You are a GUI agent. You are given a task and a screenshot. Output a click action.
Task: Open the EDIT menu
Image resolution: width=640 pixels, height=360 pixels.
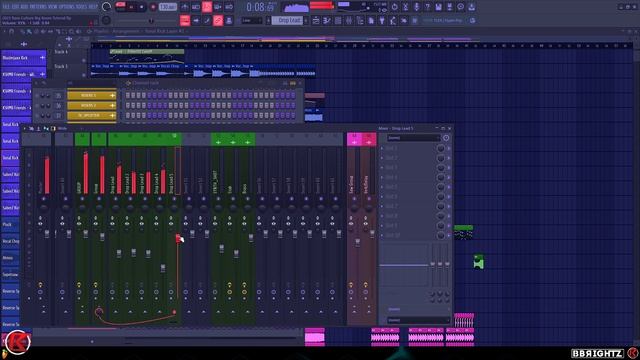[16, 7]
